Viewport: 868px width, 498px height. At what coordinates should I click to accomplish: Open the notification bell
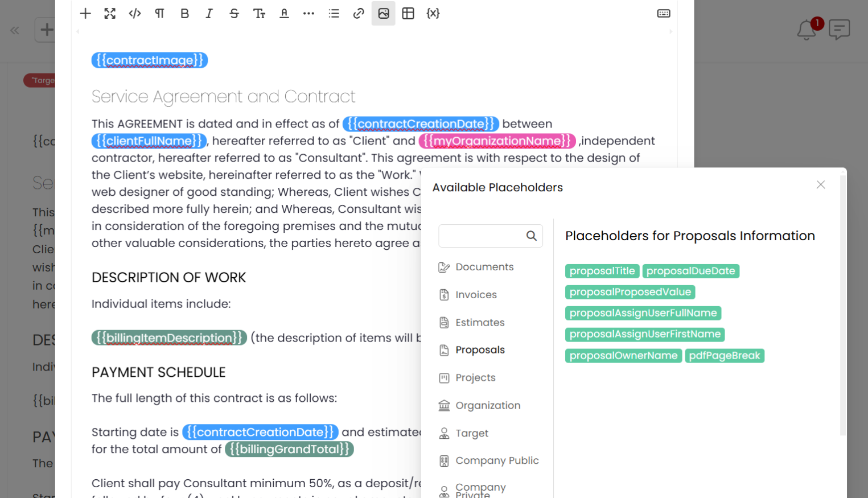click(807, 30)
